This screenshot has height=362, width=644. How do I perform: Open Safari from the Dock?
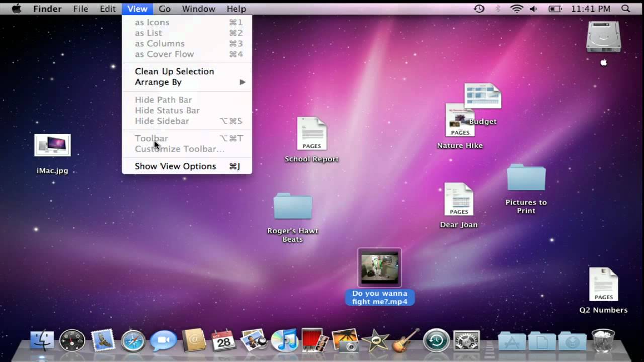[x=132, y=340]
